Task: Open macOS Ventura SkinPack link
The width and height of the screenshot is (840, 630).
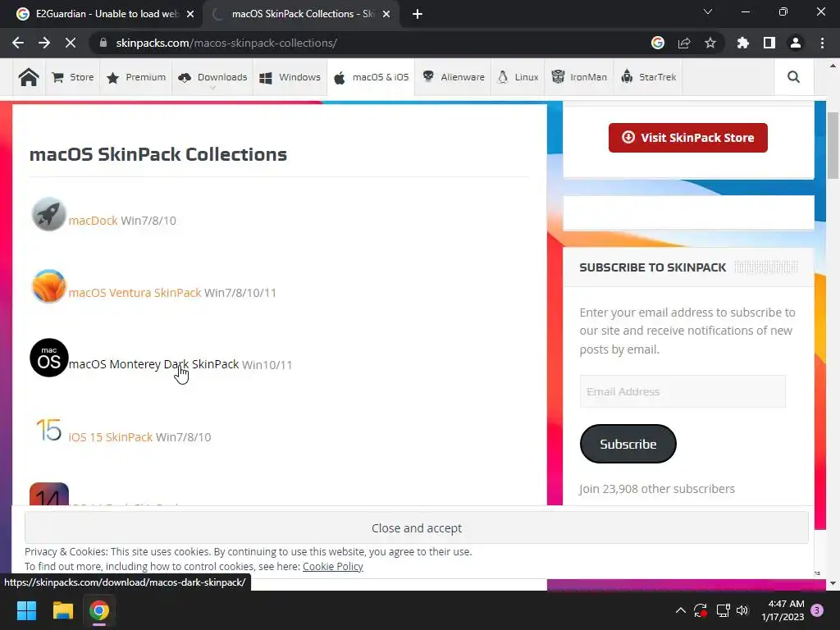Action: (135, 293)
